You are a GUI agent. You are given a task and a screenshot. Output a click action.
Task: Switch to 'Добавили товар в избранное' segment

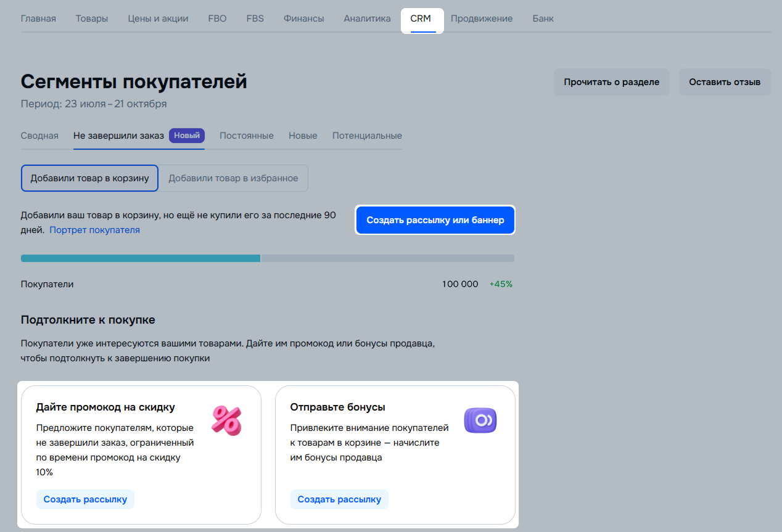coord(233,178)
